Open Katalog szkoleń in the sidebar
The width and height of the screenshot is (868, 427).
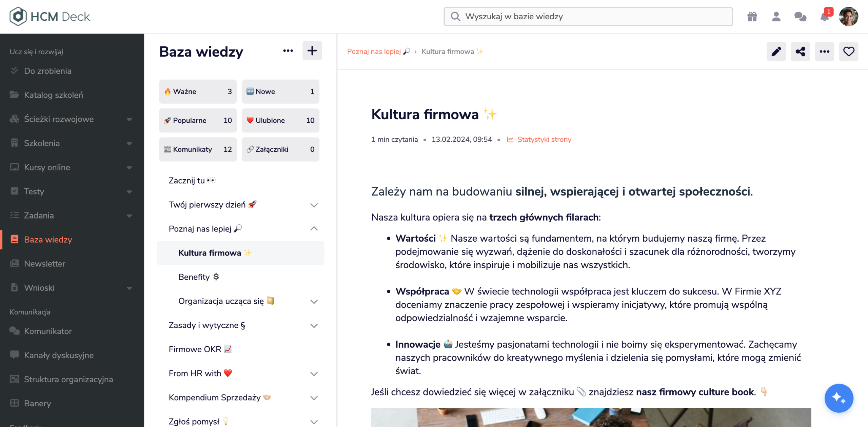[x=53, y=95]
